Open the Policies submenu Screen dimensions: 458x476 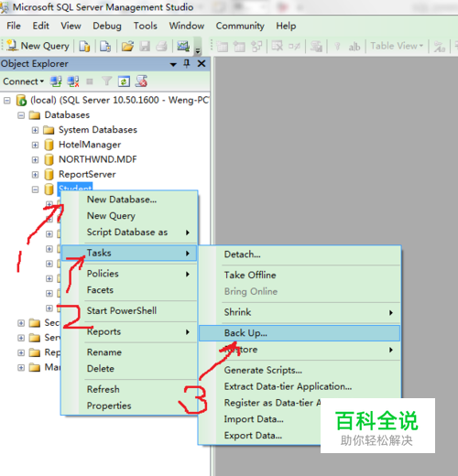[129, 274]
